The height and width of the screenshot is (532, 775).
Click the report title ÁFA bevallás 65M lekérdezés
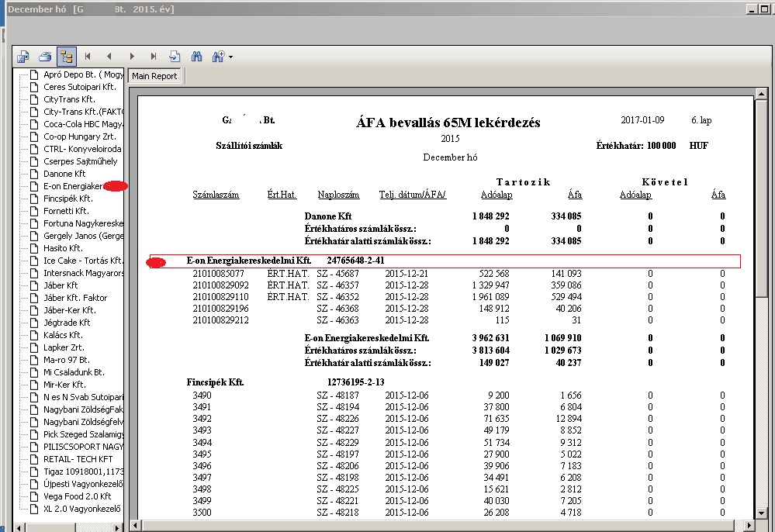click(448, 123)
